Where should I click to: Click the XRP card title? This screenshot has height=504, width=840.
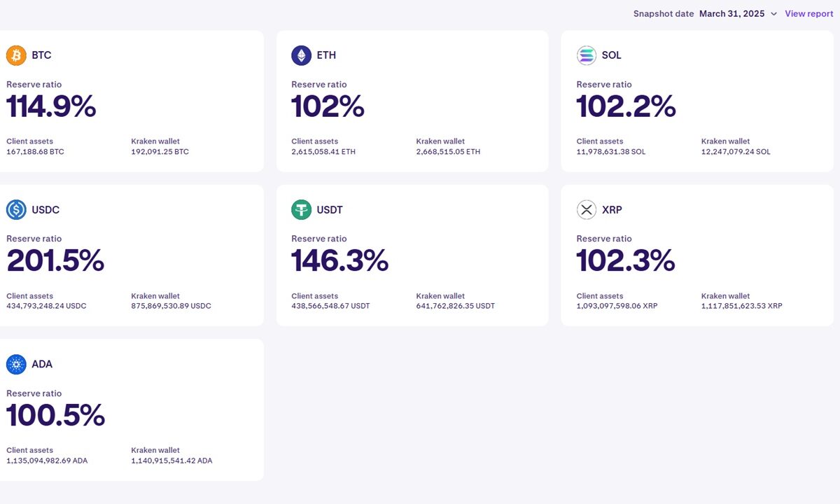tap(612, 210)
